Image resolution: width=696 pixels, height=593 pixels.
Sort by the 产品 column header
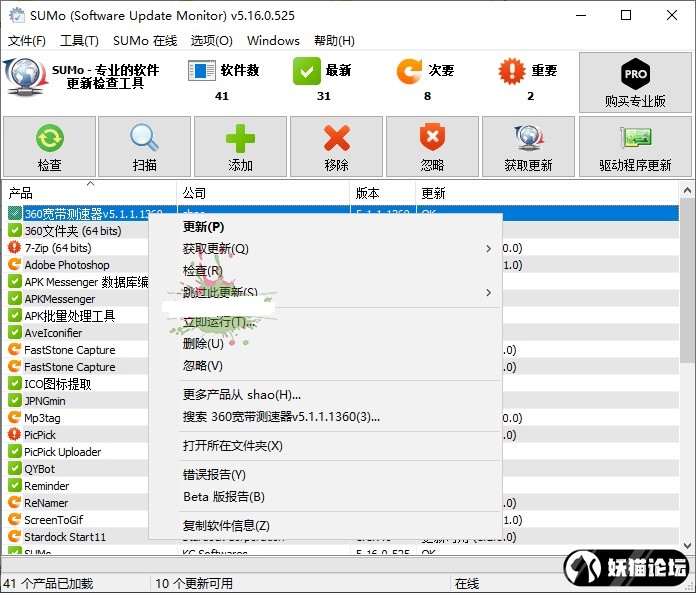click(89, 193)
